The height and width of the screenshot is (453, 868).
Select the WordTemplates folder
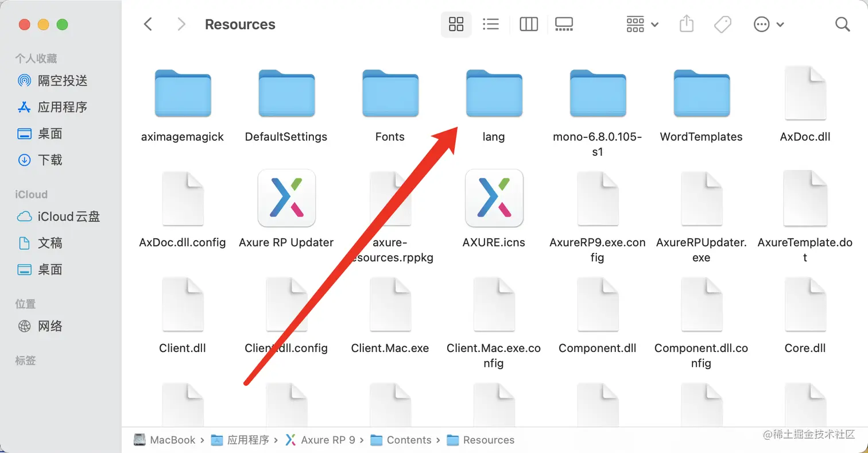[702, 94]
